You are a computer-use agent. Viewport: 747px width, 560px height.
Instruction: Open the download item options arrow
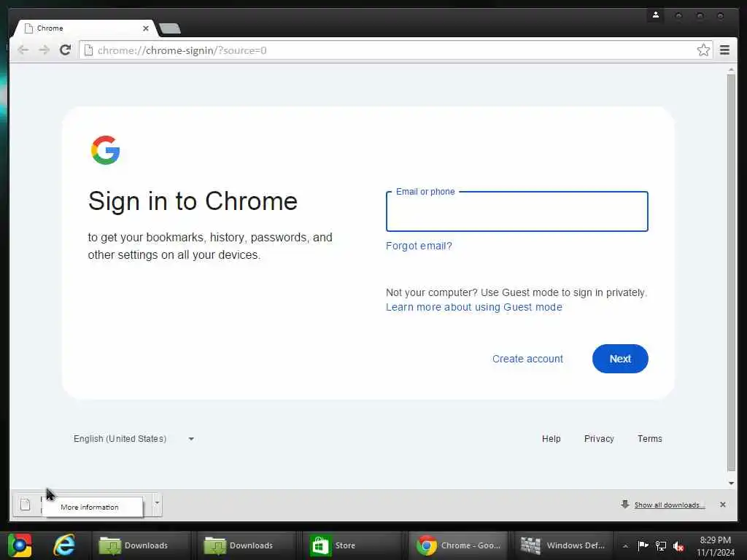[x=157, y=503]
